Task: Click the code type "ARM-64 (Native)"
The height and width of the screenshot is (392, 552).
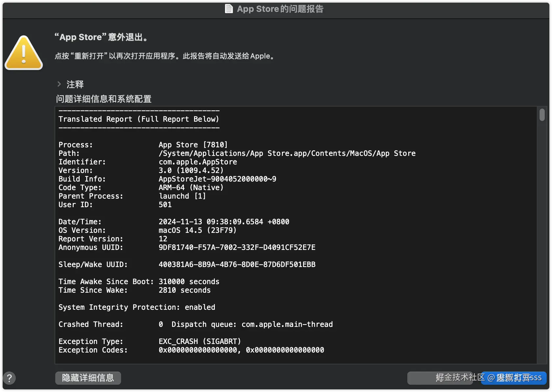Action: pos(191,187)
